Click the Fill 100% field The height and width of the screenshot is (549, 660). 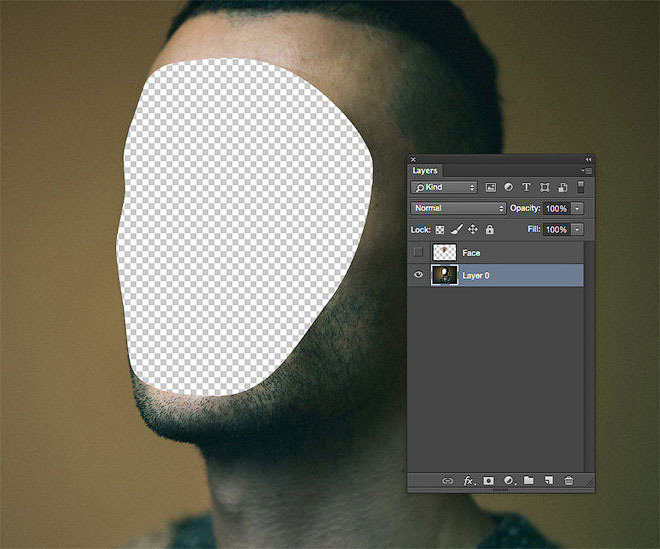(556, 229)
